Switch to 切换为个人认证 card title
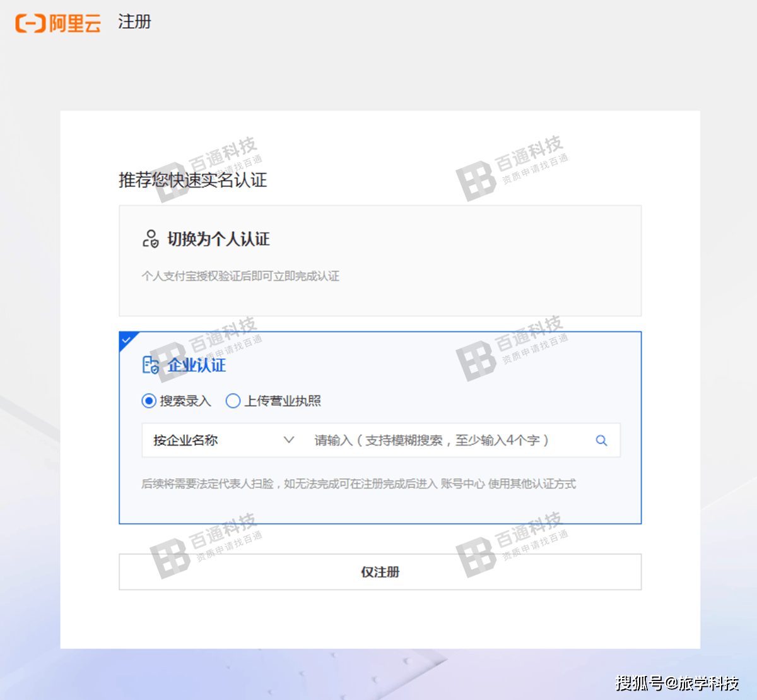 click(218, 239)
